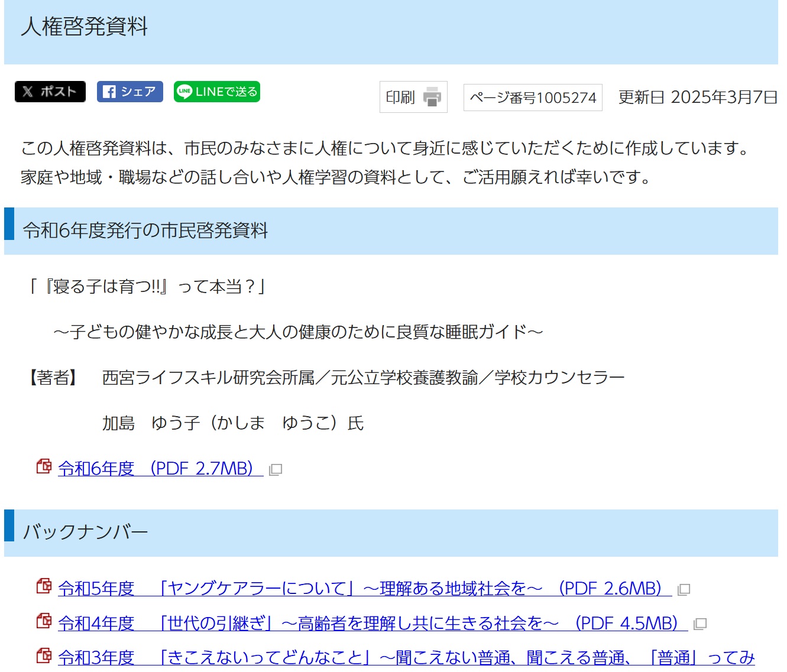The width and height of the screenshot is (787, 672).
Task: Open 令和3年度 きこえないってどんなこと PDF link
Action: [x=406, y=658]
